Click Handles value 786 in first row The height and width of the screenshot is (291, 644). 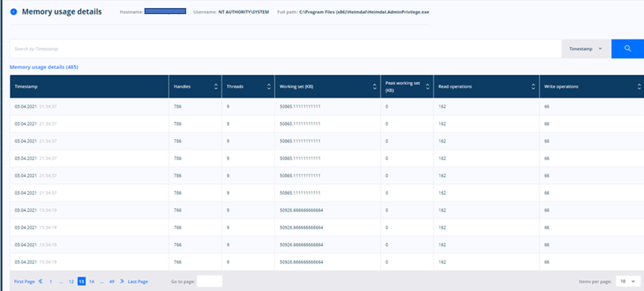(178, 106)
